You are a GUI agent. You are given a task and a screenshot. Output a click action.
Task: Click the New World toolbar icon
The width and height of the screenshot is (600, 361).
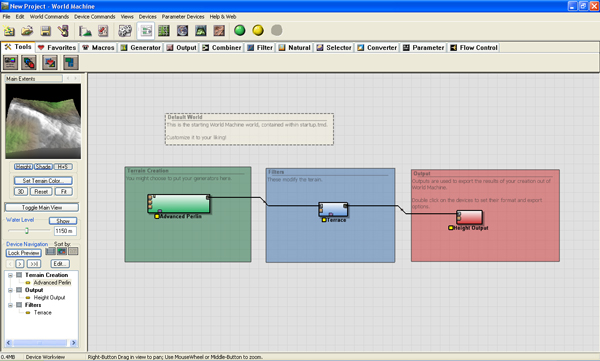coord(9,31)
